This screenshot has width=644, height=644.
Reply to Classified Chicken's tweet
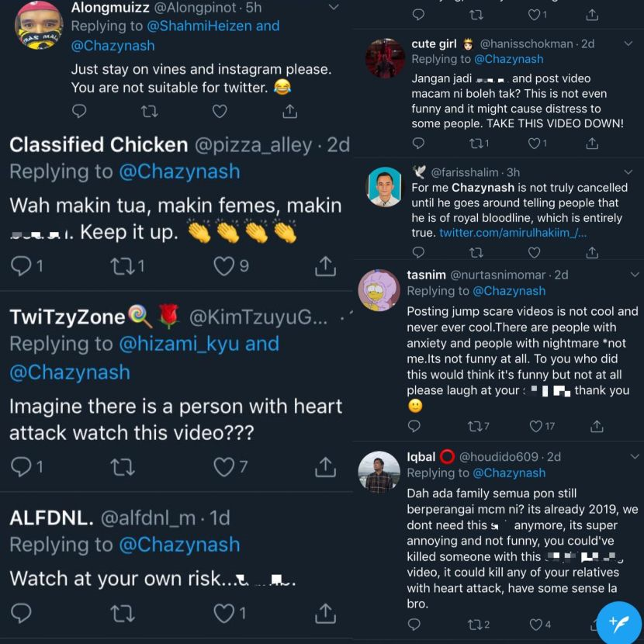pos(21,266)
